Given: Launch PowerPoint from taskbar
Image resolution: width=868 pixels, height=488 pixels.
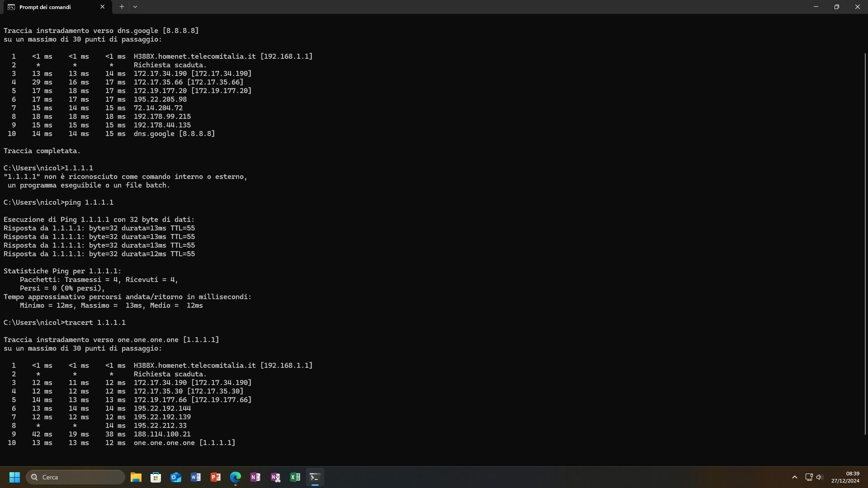Looking at the screenshot, I should click(216, 477).
